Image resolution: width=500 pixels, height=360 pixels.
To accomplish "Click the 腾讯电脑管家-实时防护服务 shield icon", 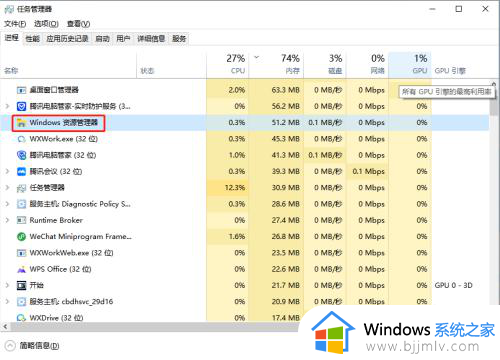I will (21, 106).
